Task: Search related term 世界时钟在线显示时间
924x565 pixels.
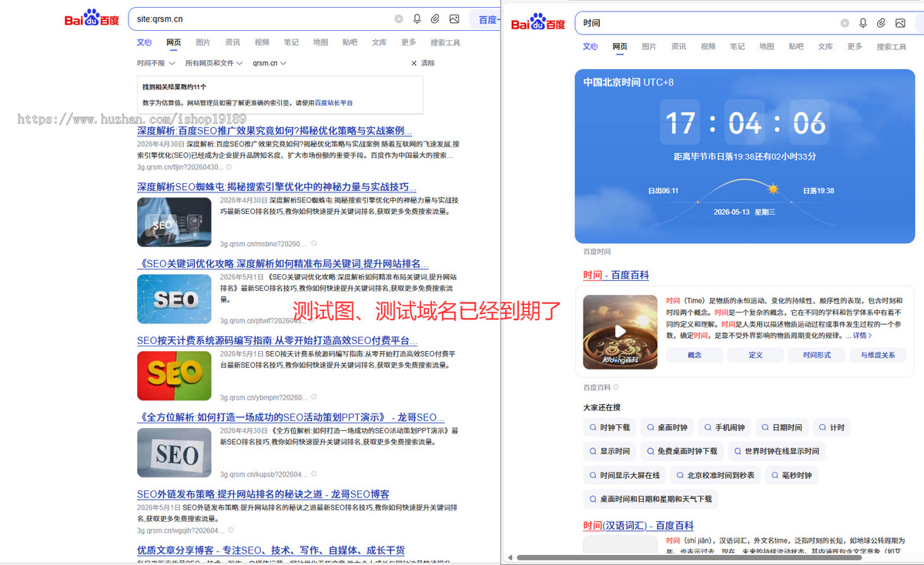Action: click(x=776, y=451)
